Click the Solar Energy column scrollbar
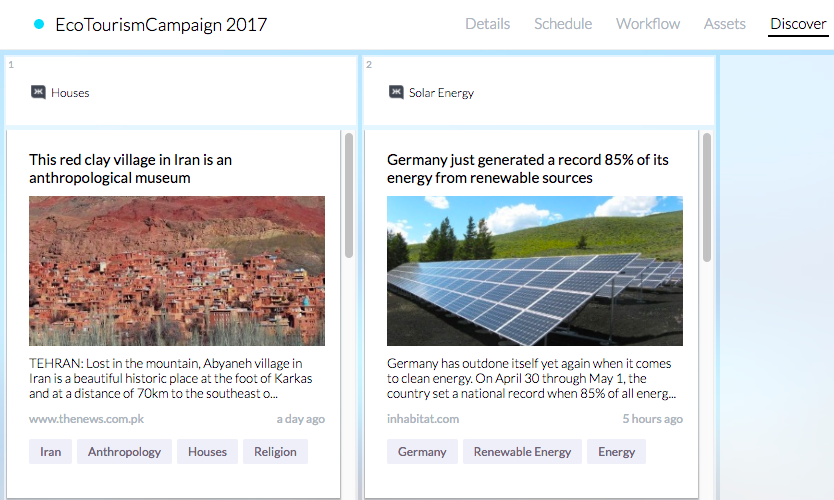 pyautogui.click(x=707, y=196)
